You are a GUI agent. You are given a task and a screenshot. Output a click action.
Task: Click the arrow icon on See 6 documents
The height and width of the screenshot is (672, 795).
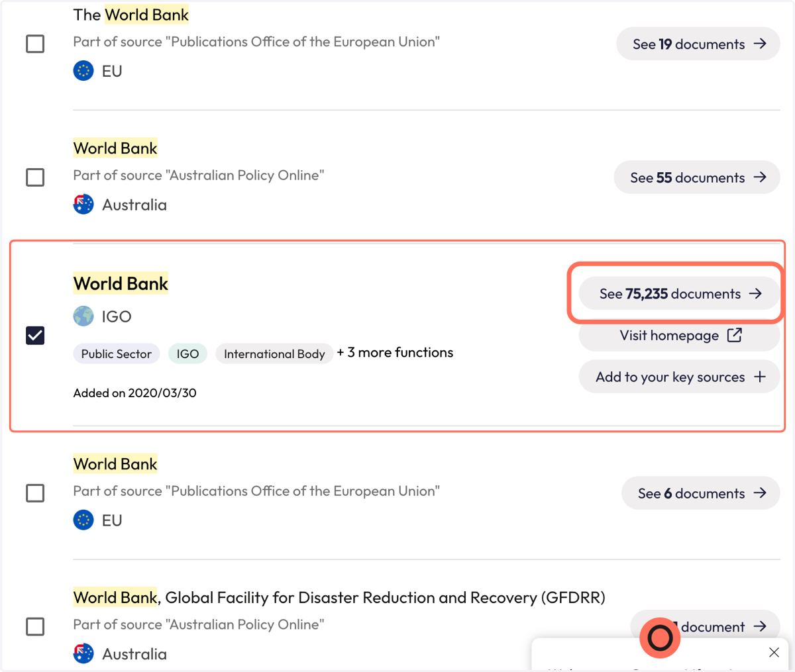(x=760, y=493)
